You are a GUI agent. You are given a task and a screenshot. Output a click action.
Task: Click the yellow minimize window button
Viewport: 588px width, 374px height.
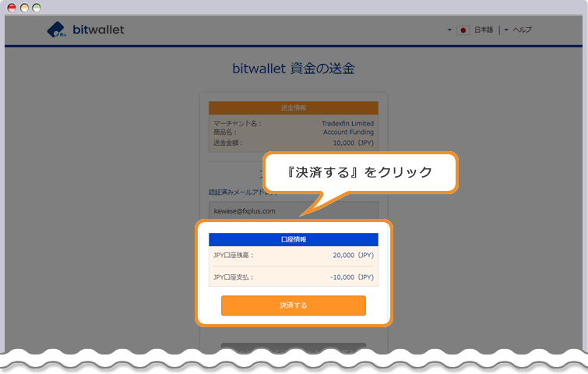tap(24, 8)
